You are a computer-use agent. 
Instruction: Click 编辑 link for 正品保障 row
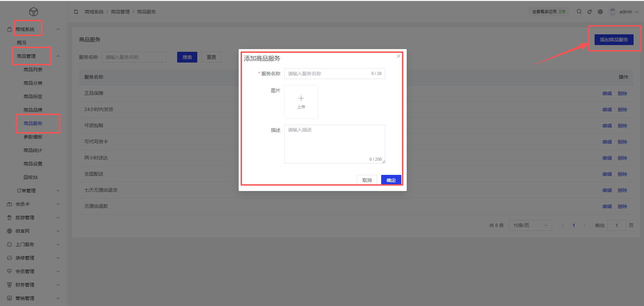coord(607,93)
